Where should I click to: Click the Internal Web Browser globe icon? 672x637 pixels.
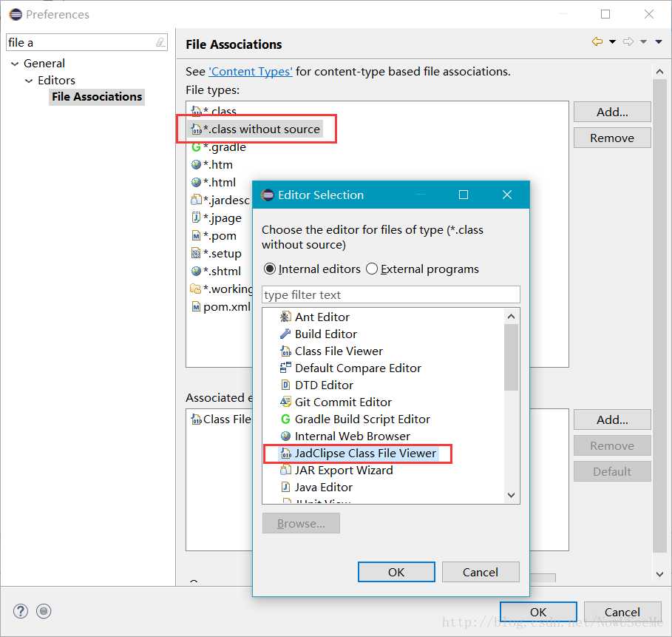tap(285, 437)
